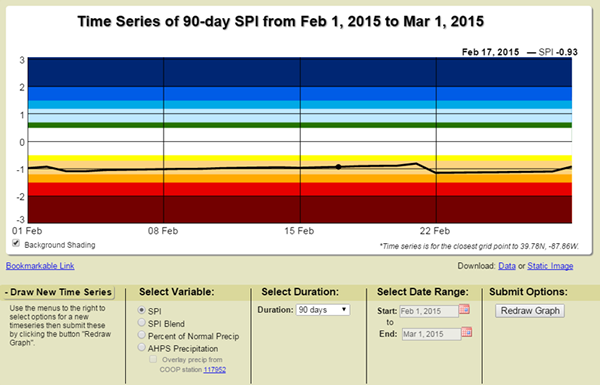
Task: Click the Select Variable heading
Action: point(176,292)
